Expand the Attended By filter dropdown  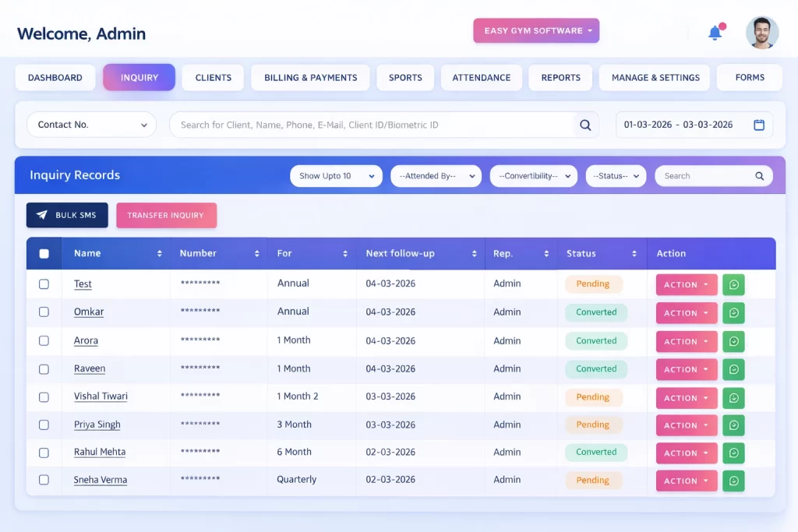pyautogui.click(x=436, y=175)
